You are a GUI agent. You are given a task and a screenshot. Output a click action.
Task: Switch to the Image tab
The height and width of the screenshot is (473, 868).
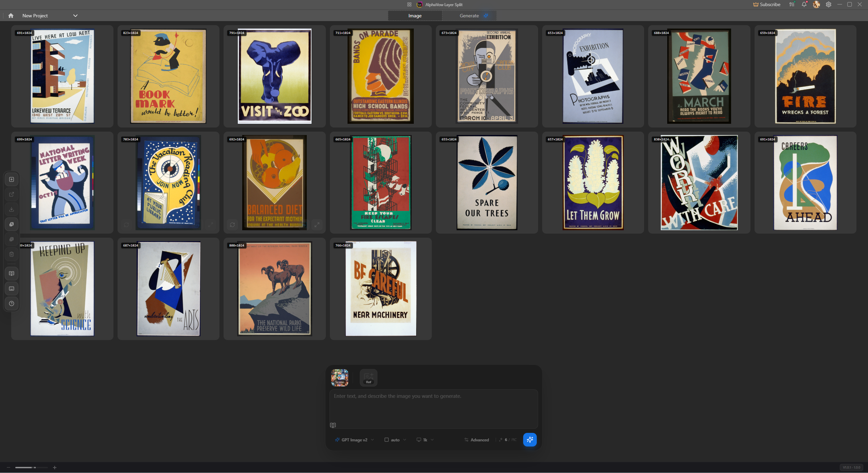point(415,16)
